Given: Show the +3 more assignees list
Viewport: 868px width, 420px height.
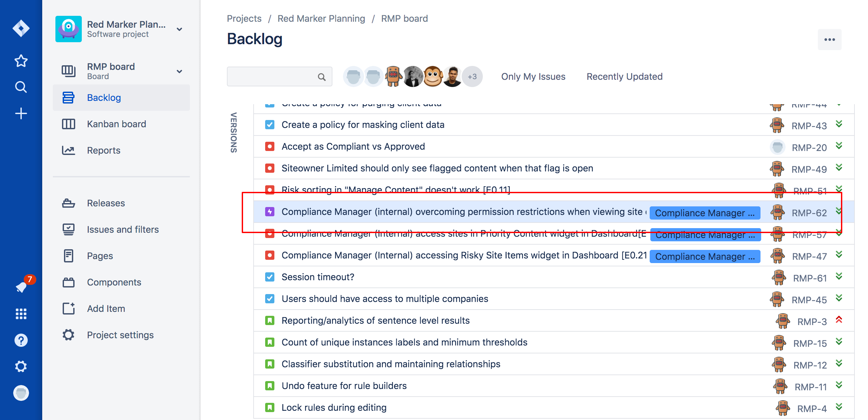Looking at the screenshot, I should coord(472,77).
